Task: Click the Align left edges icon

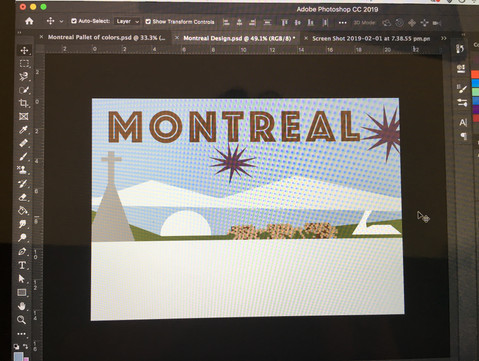Action: pos(226,22)
